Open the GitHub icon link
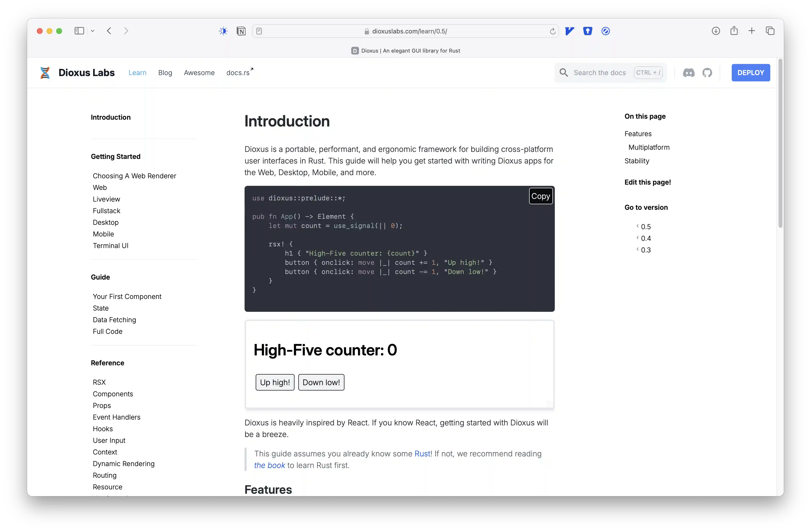The width and height of the screenshot is (811, 532). tap(707, 72)
